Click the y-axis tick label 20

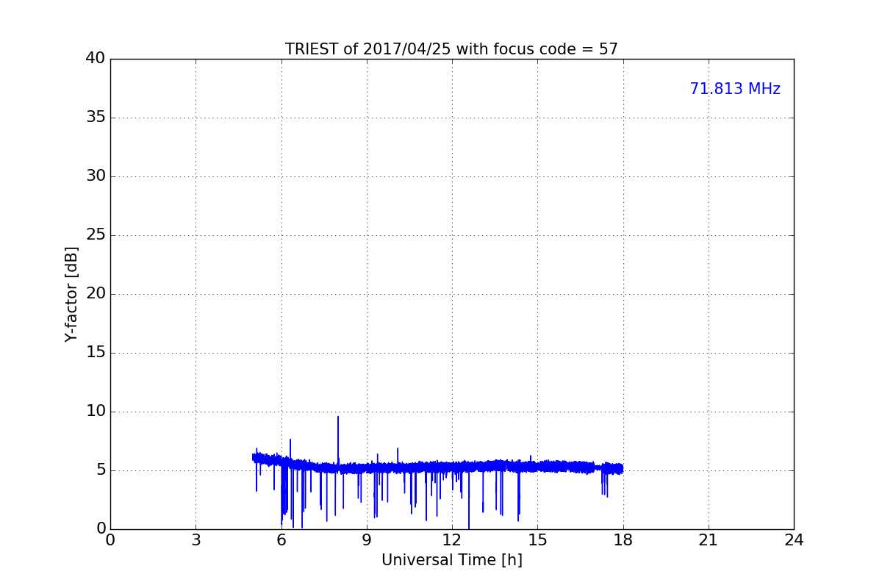[x=96, y=294]
